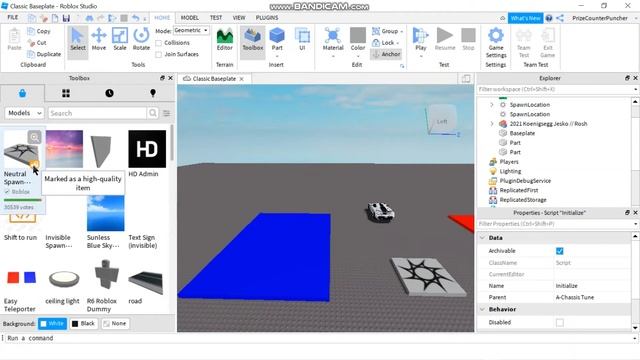Enable the Collisions checkbox
Screen dimensions: 640x360
coord(159,43)
